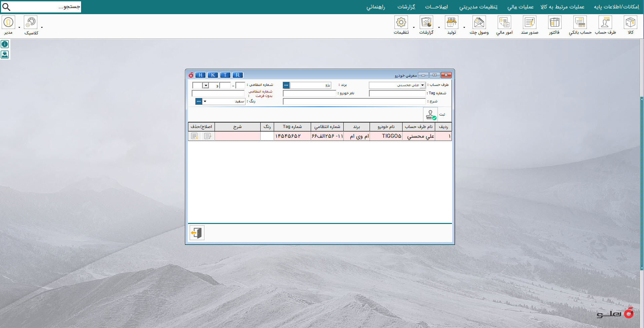Open the گزارشات reports toolbar icon
Screen dimensions: 644x328
tap(426, 23)
